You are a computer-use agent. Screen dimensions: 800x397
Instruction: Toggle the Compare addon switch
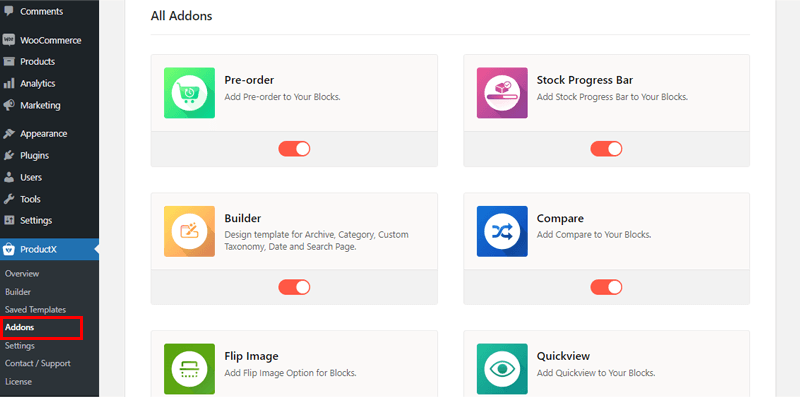[607, 287]
